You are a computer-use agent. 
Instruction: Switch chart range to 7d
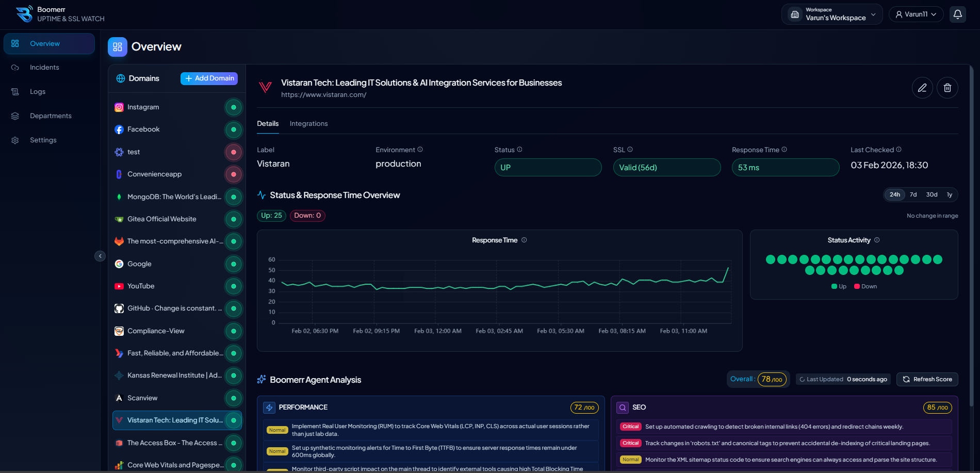tap(913, 195)
